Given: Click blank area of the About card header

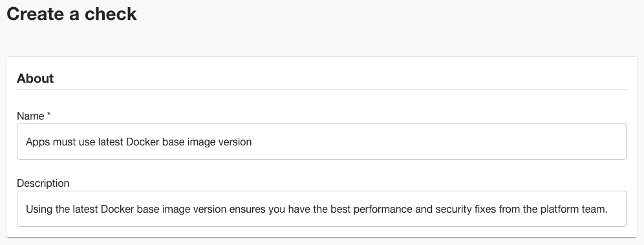Looking at the screenshot, I should click(x=341, y=78).
